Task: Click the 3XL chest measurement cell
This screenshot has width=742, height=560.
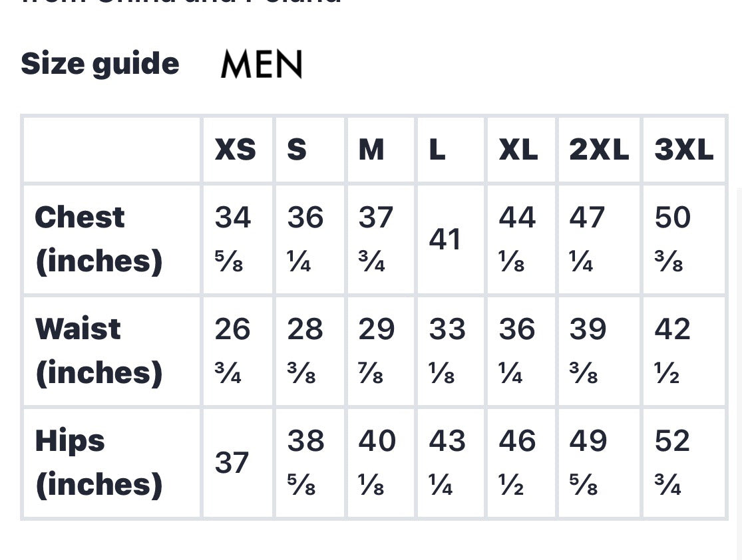Action: [x=673, y=239]
